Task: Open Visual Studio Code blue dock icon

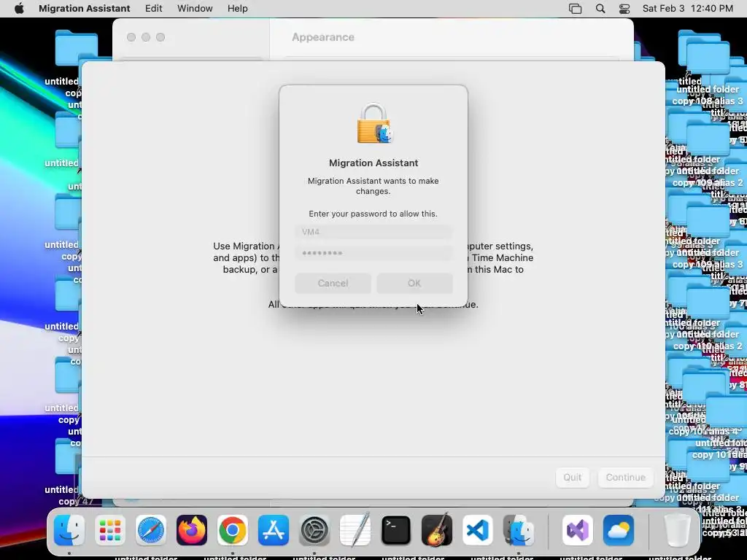Action: point(477,530)
